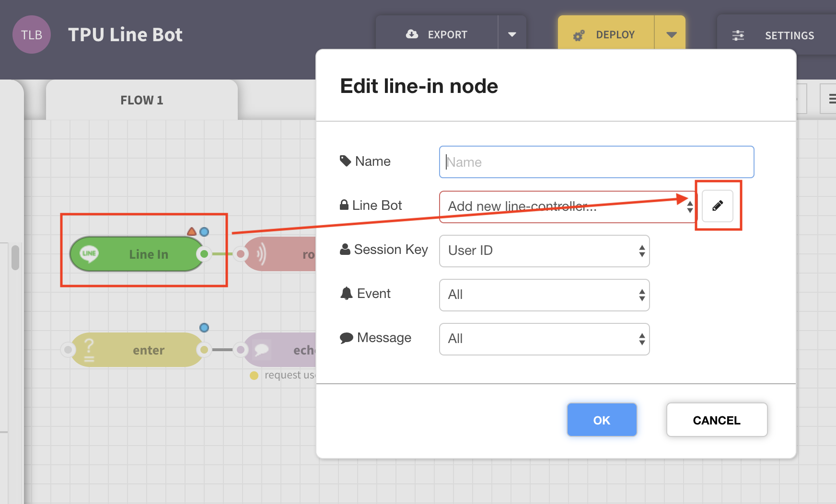Click into the Name input field
Screen dimensions: 836x504
596,162
